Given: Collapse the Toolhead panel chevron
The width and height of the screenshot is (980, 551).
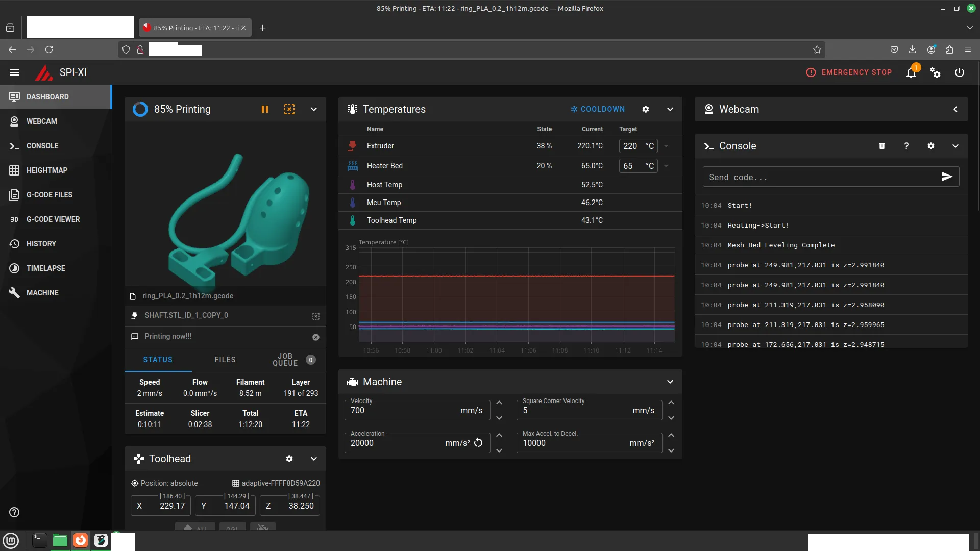Looking at the screenshot, I should tap(314, 459).
